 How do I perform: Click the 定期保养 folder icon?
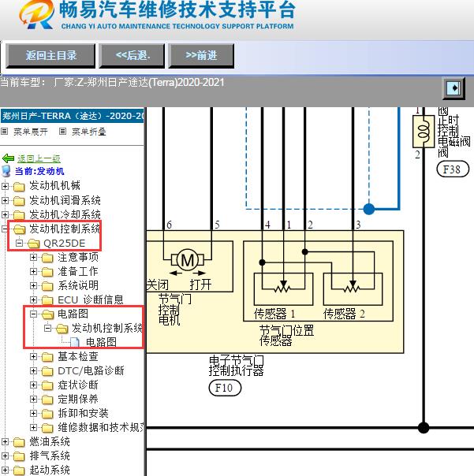tap(47, 400)
